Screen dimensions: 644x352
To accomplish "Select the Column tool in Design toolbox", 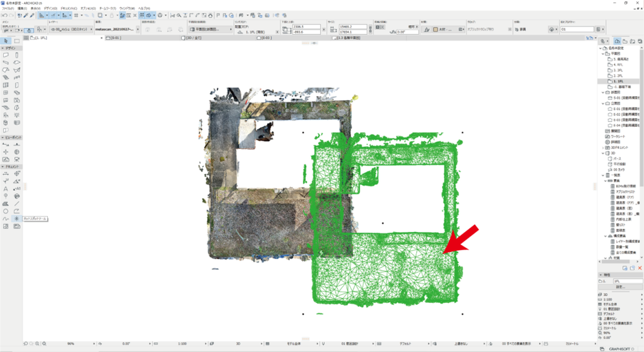I will [17, 55].
